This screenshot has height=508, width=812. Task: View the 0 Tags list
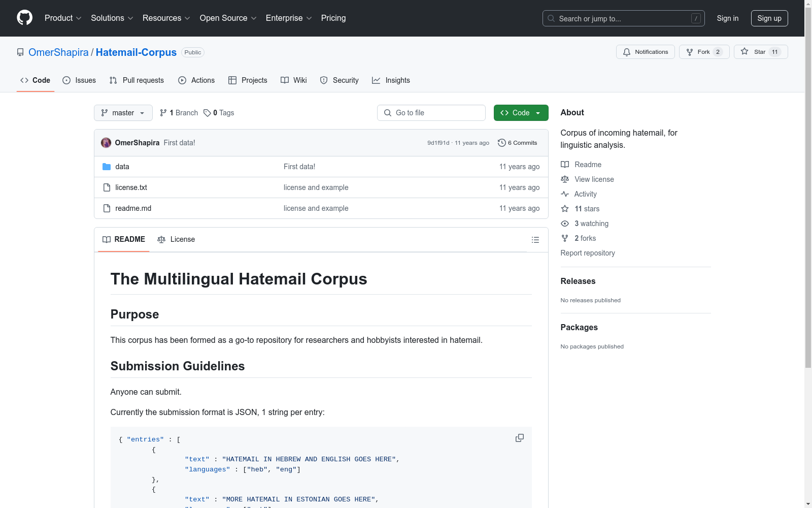219,113
